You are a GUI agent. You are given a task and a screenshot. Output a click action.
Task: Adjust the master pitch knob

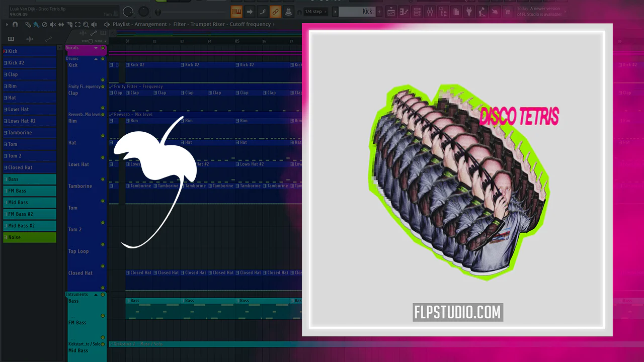pos(144,11)
